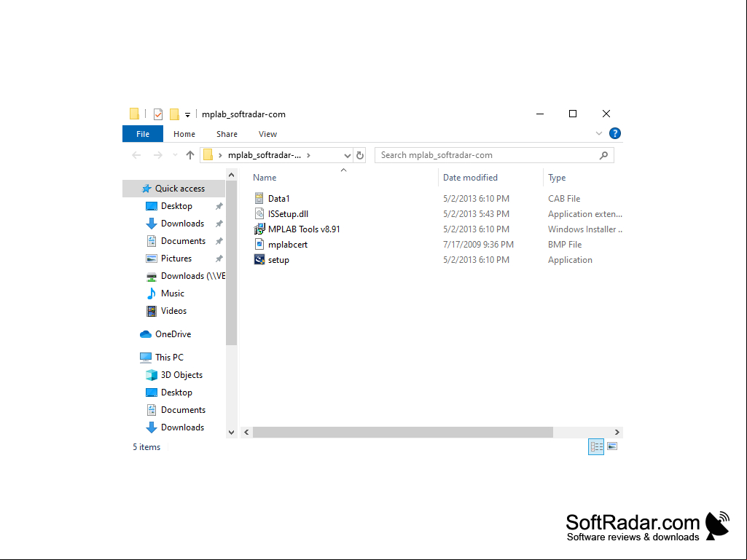Click the Properties icon in the title bar
This screenshot has width=747, height=560.
[158, 114]
